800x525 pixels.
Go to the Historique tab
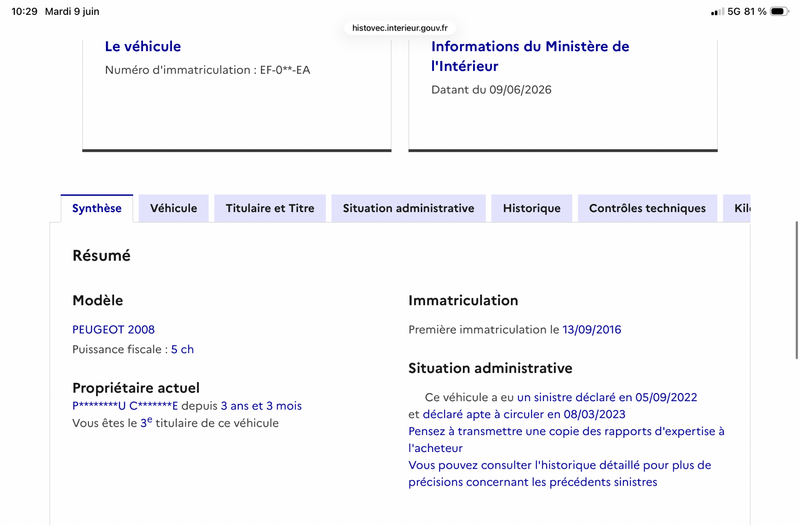click(532, 208)
